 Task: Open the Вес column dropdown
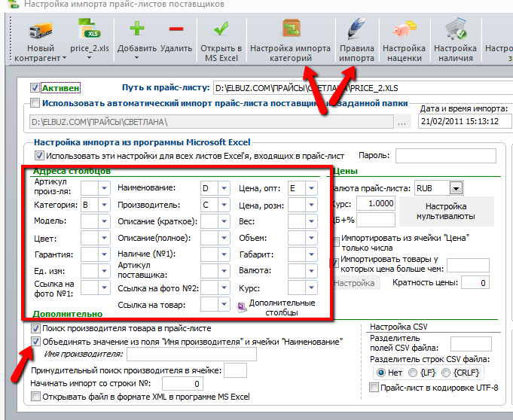click(x=311, y=221)
